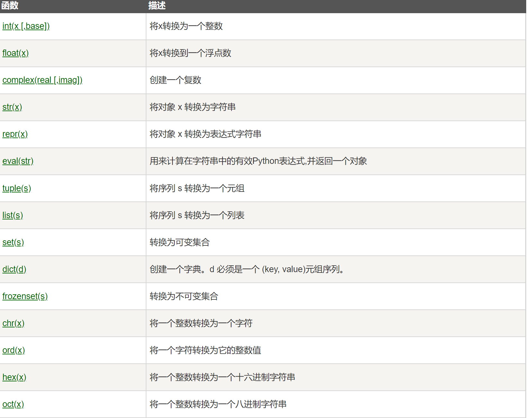Follow the oct(x) link
Screen dimensions: 532x418
(x=13, y=404)
